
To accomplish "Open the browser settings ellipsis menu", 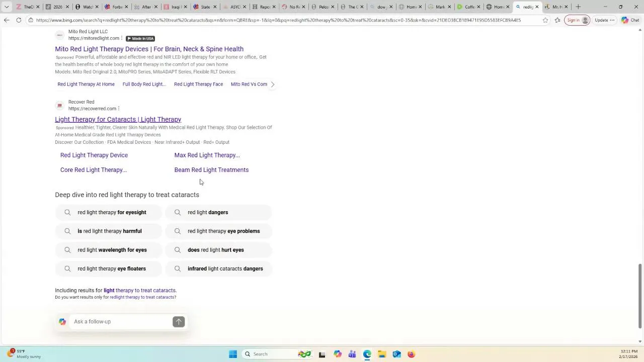I will 612,20.
